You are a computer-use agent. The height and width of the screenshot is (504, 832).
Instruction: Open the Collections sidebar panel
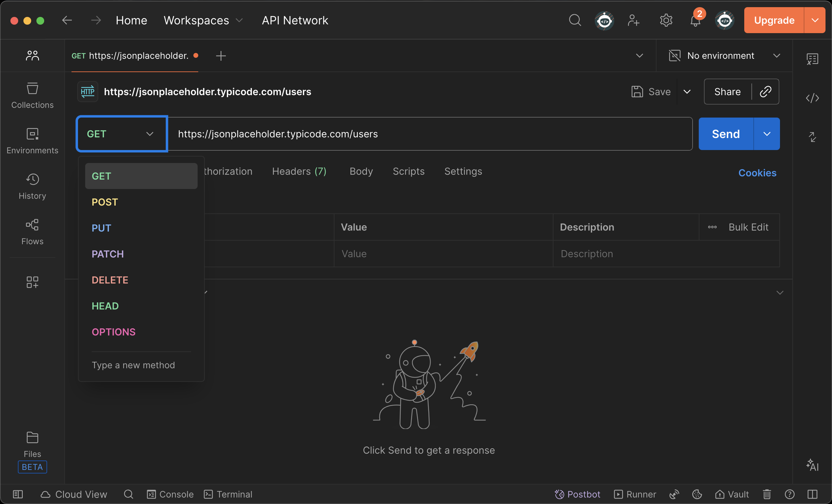pos(32,95)
